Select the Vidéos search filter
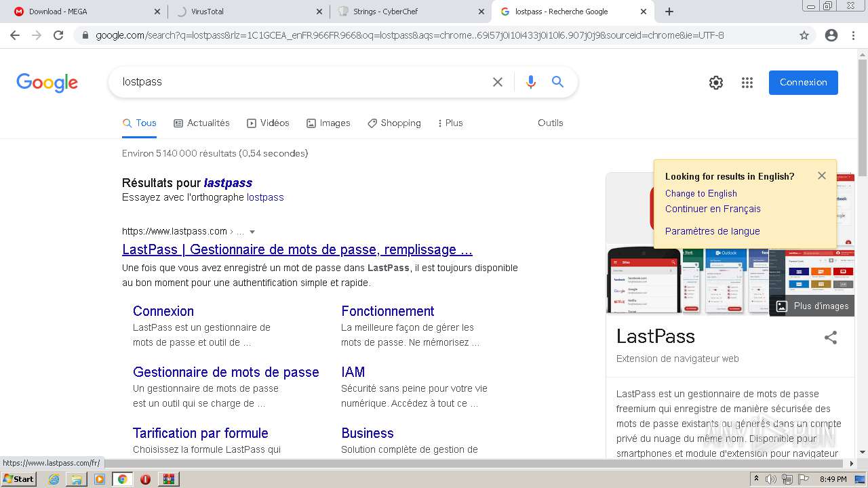The height and width of the screenshot is (488, 868). (x=268, y=123)
